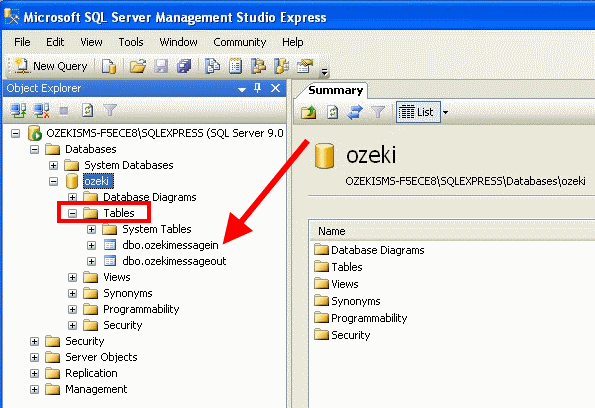The image size is (595, 408).
Task: Select dbo.ozekimessagein table in tree
Action: [x=170, y=245]
